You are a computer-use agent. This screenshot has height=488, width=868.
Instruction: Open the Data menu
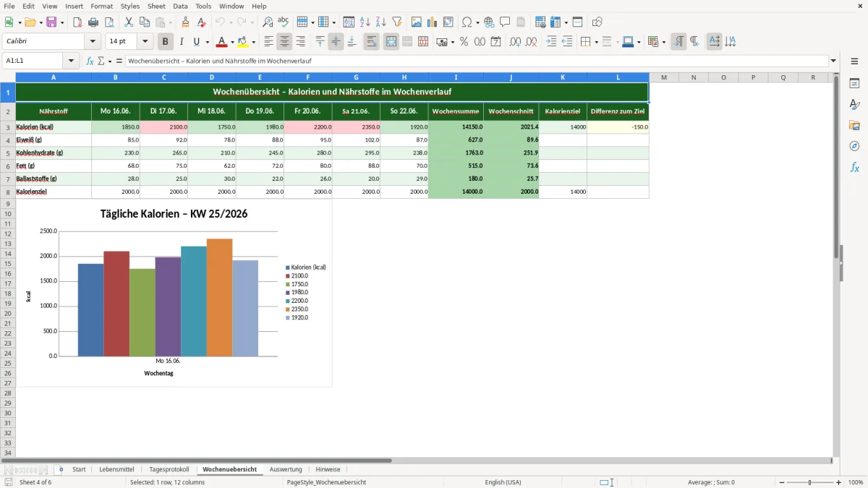click(x=180, y=6)
